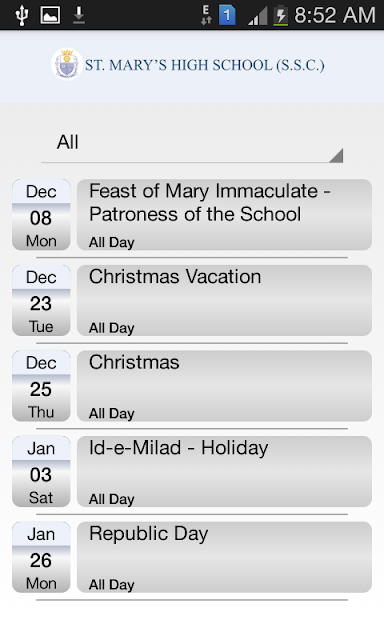Open the Christmas Vacation event
384x640 pixels.
pos(224,300)
